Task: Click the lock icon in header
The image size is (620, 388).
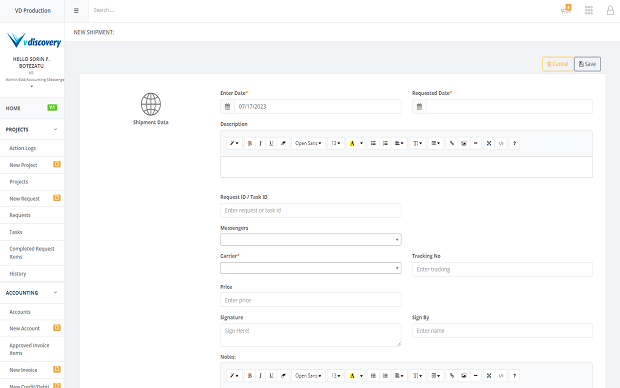Action: click(610, 10)
